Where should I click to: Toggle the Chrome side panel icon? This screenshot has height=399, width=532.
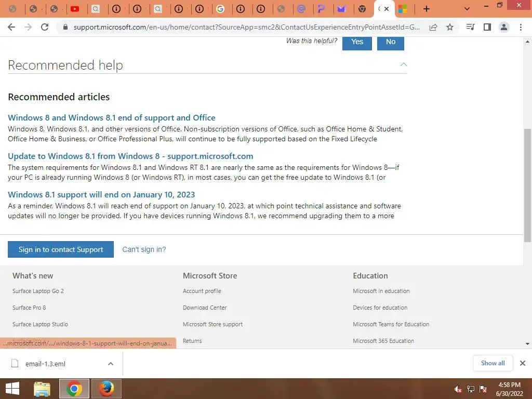[x=487, y=27]
